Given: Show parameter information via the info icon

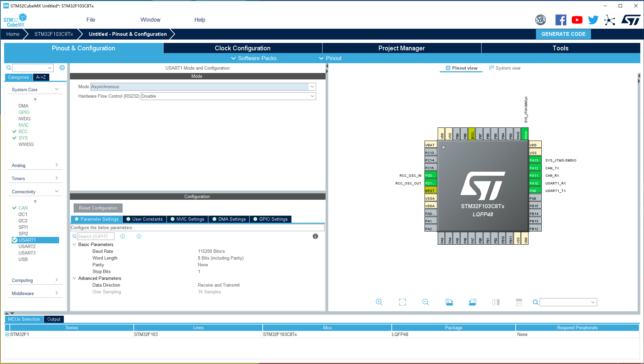Looking at the screenshot, I should tap(315, 236).
